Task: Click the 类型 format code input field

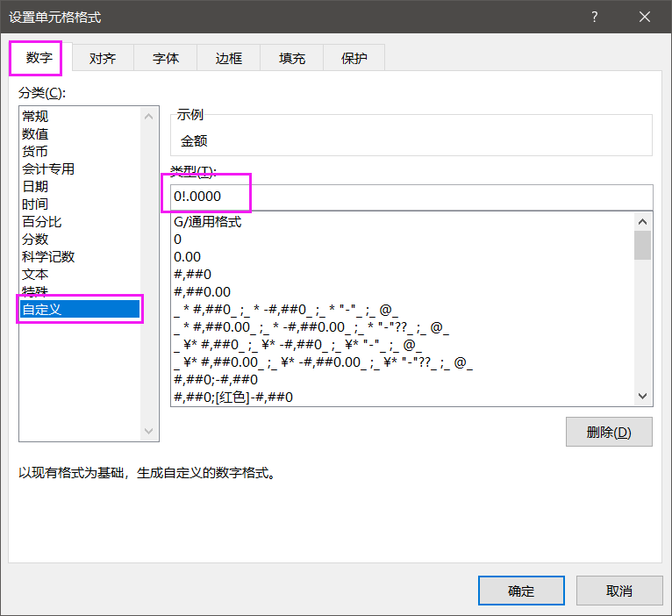Action: (411, 197)
